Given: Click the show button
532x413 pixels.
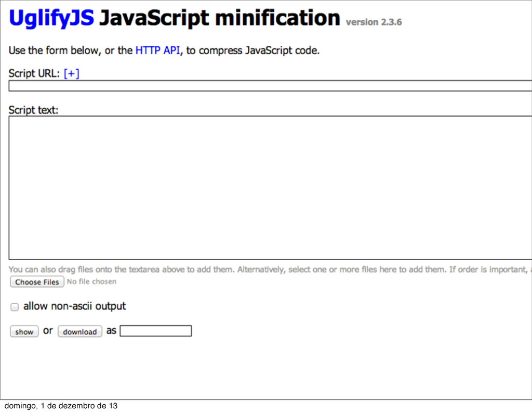Looking at the screenshot, I should point(24,331).
